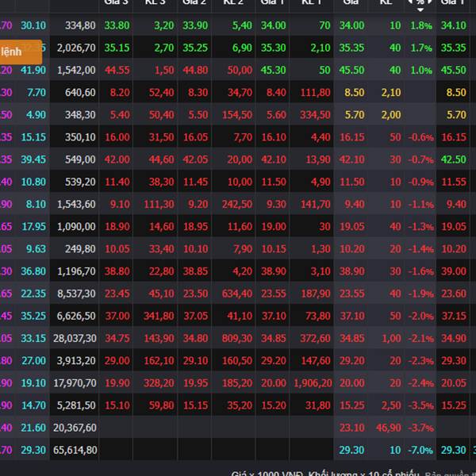The image size is (476, 476).
Task: Click the cyan floor price '41.90'
Action: click(x=33, y=70)
